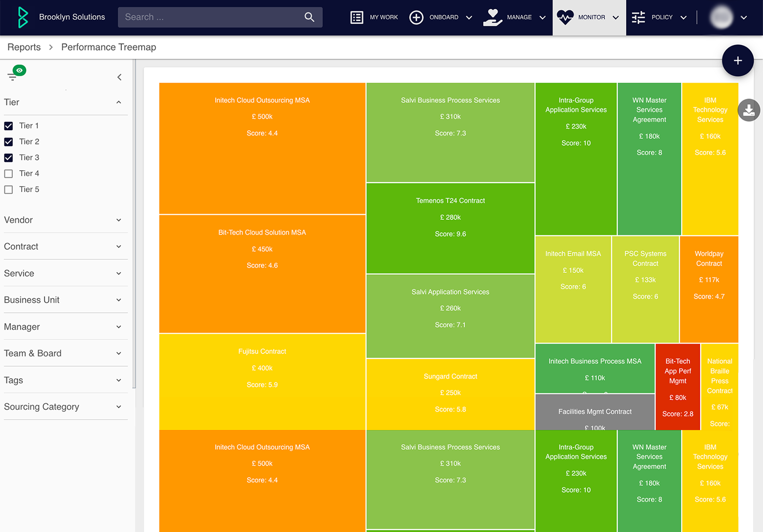Open the ONBOARD menu label
Image resolution: width=763 pixels, height=532 pixels.
[x=444, y=17]
